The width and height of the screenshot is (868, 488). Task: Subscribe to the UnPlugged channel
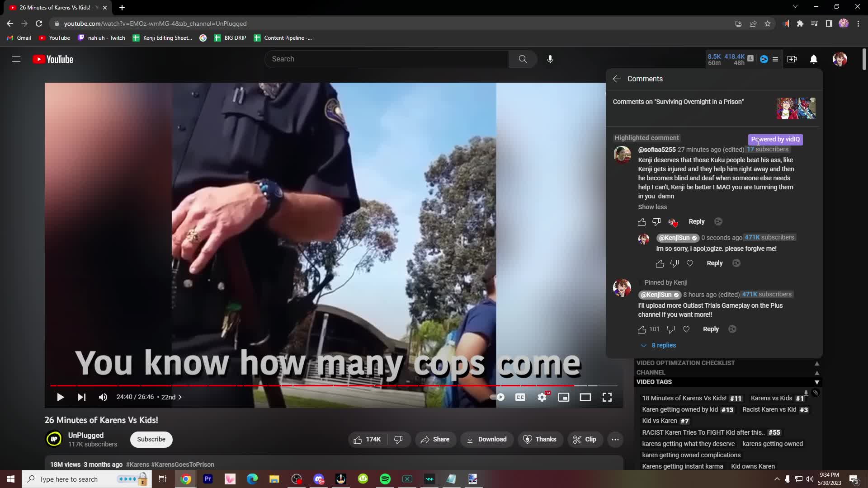pyautogui.click(x=151, y=439)
